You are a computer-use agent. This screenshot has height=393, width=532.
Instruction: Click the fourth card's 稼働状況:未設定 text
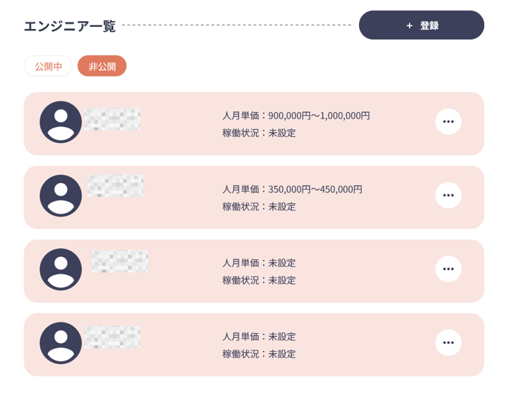tap(259, 354)
